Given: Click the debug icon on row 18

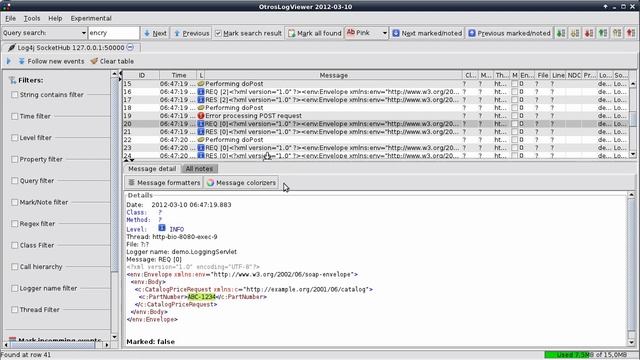Looking at the screenshot, I should pyautogui.click(x=201, y=108).
